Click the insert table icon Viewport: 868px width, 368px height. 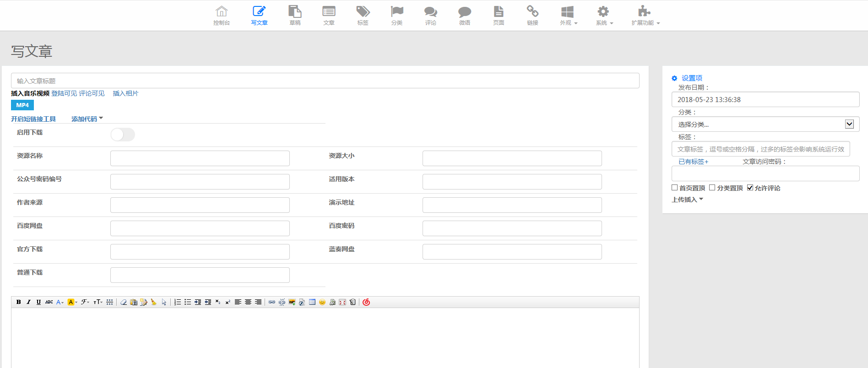[x=312, y=302]
